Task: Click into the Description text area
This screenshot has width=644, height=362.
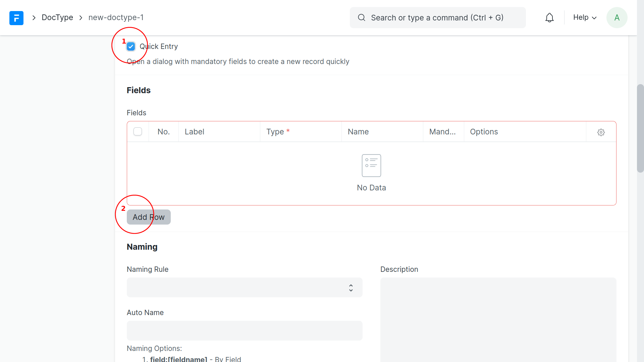Action: coord(498,318)
